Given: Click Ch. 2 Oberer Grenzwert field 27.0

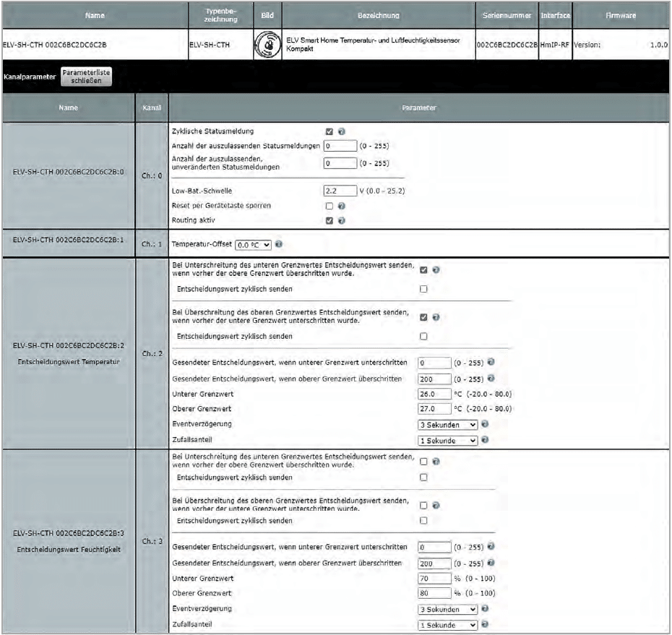Looking at the screenshot, I should [x=434, y=409].
